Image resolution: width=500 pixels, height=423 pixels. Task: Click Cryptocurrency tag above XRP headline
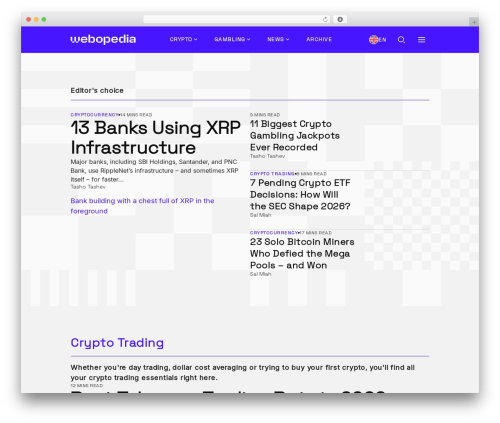point(94,115)
